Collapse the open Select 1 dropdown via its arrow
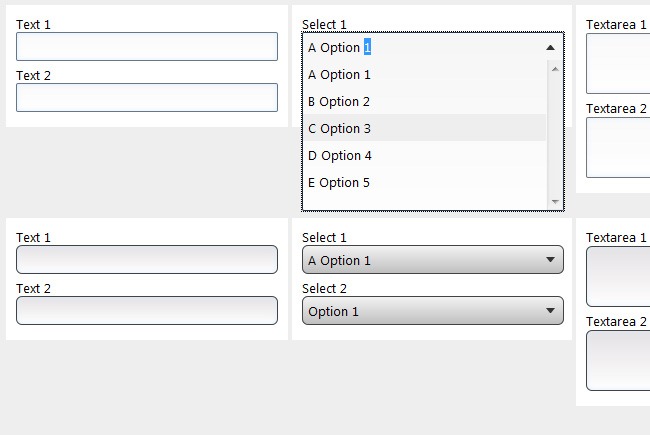Viewport: 650px width, 435px height. 550,47
